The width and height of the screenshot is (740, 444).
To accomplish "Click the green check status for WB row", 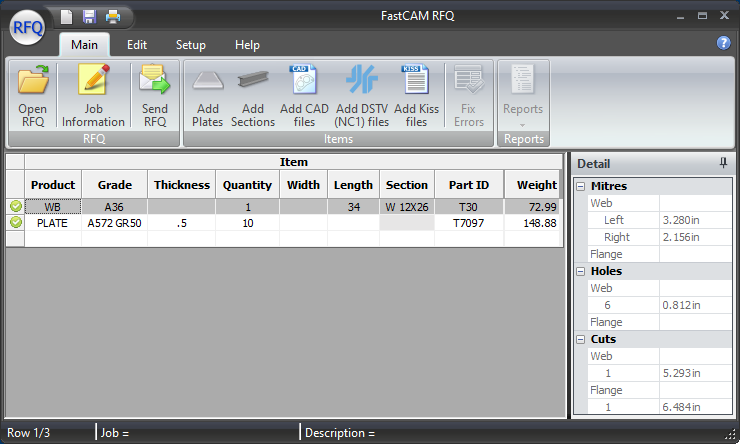I will [16, 206].
